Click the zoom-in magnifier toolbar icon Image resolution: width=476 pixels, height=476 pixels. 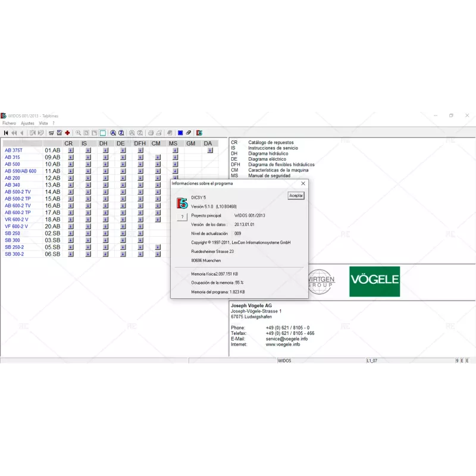78,132
